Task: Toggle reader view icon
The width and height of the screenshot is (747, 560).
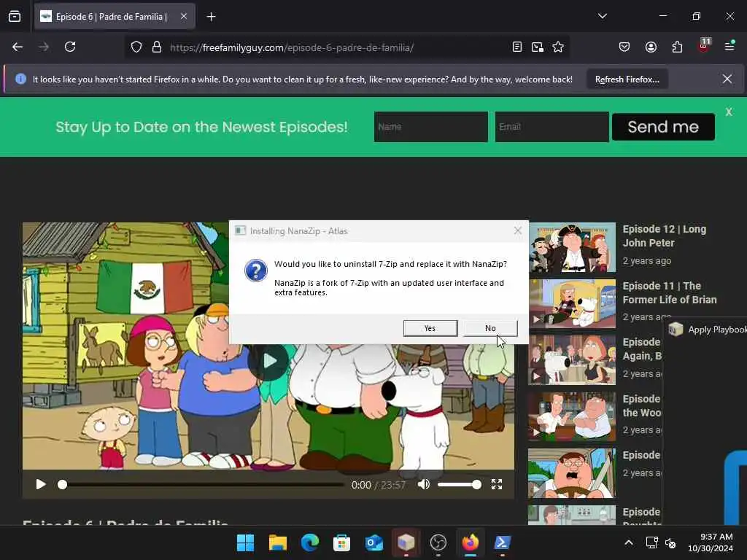Action: click(x=517, y=47)
